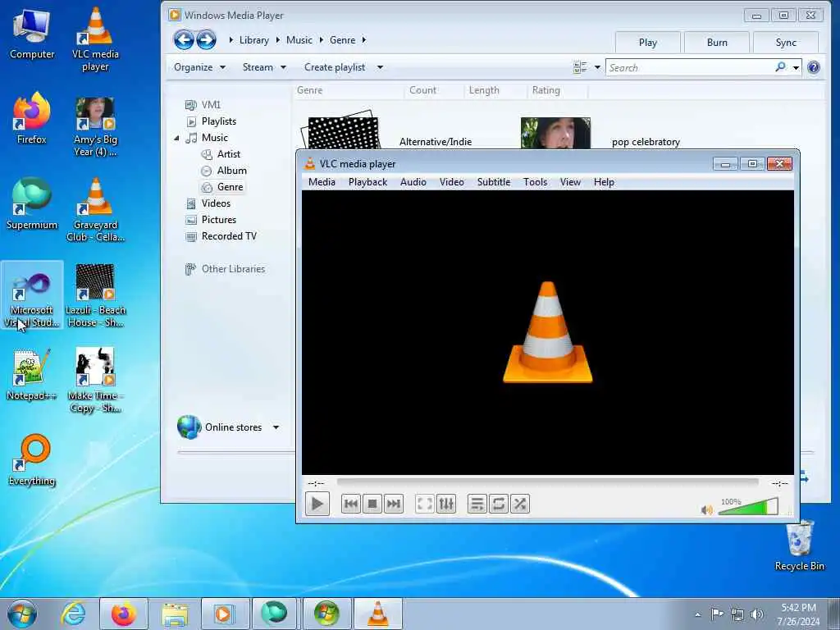Select the Alternative/Indie genre thumbnail
The height and width of the screenshot is (630, 840).
pyautogui.click(x=340, y=131)
